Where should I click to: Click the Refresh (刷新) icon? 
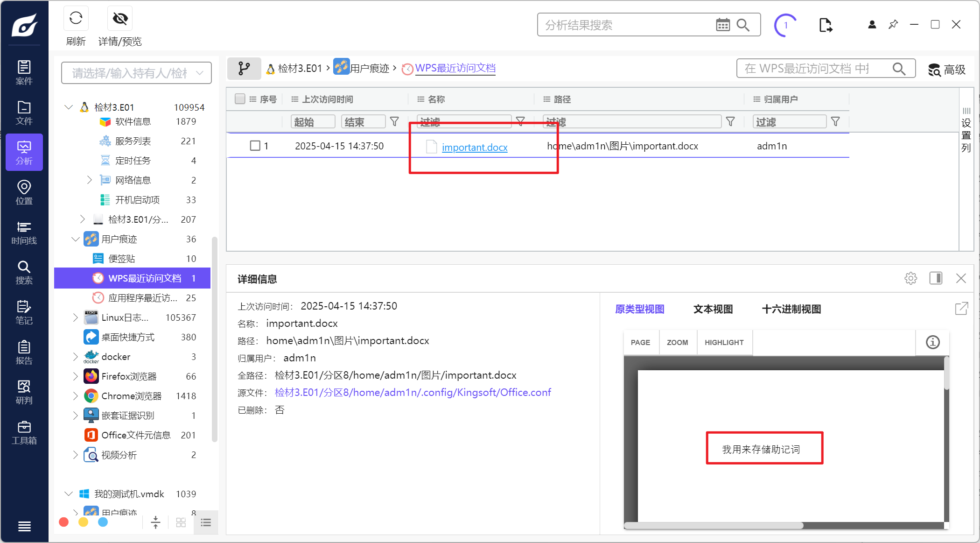point(76,19)
